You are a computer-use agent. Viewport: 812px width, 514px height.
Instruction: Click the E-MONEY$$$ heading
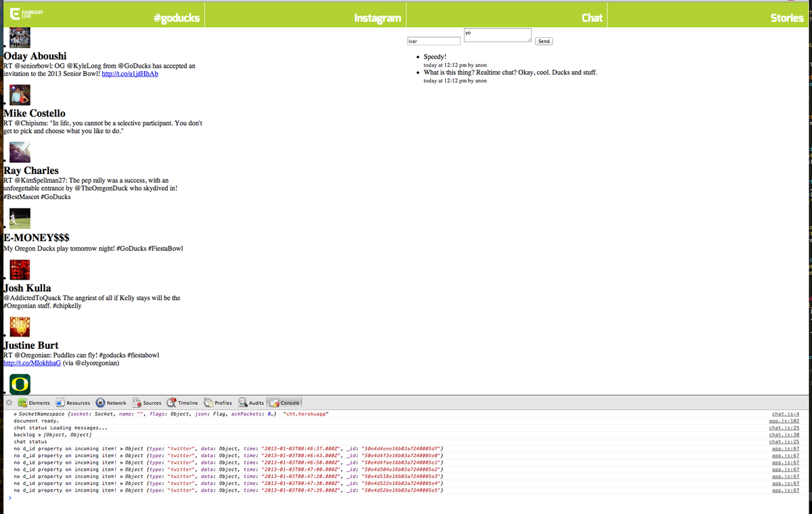point(37,238)
